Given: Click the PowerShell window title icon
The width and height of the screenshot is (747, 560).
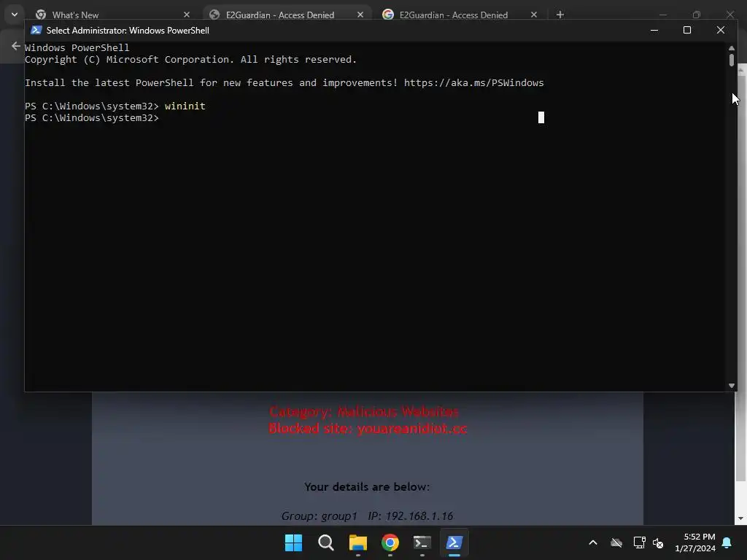Looking at the screenshot, I should click(36, 30).
